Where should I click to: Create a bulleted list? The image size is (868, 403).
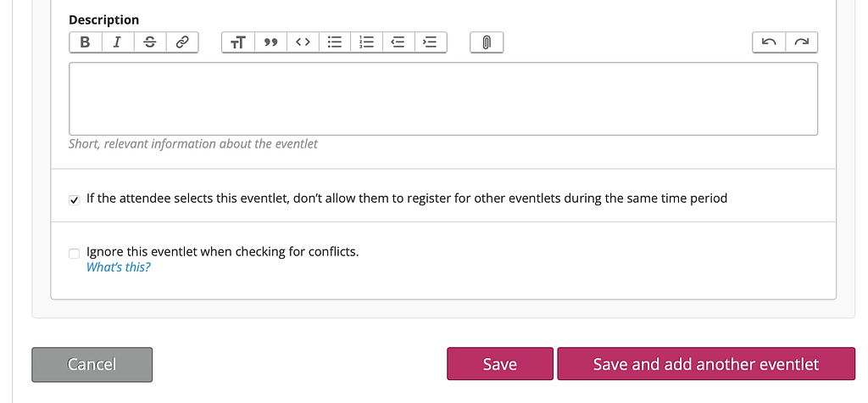point(335,42)
